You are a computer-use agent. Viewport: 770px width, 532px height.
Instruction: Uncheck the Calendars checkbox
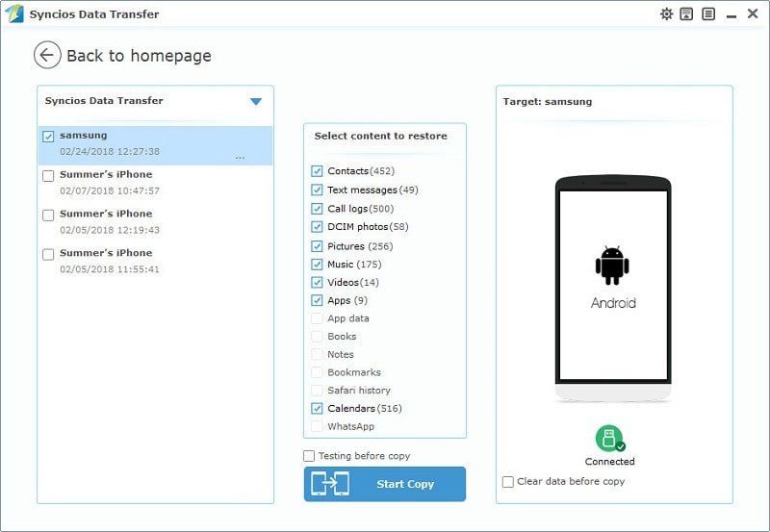[317, 408]
